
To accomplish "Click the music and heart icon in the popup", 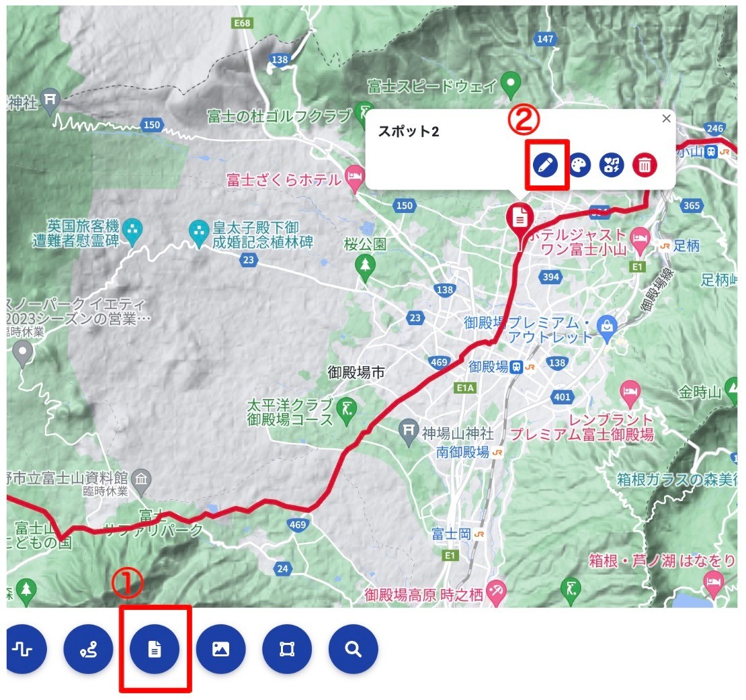I will point(612,165).
